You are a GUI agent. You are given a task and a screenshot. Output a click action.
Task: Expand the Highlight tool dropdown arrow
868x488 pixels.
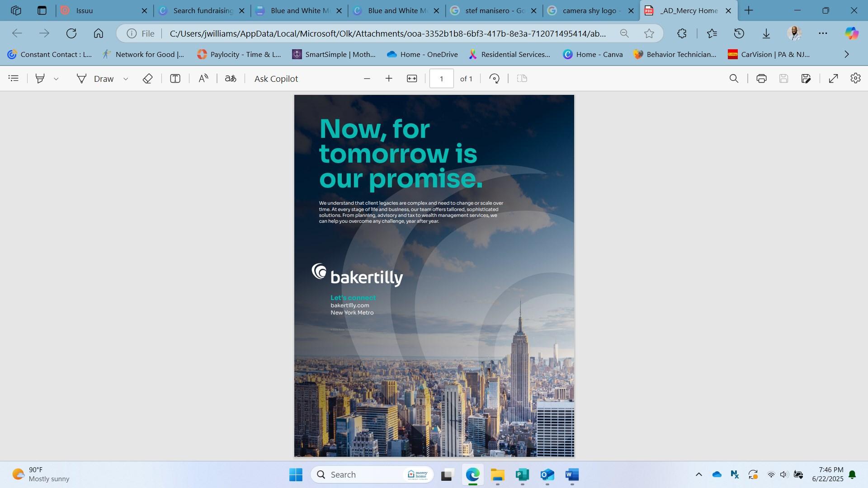pyautogui.click(x=56, y=79)
